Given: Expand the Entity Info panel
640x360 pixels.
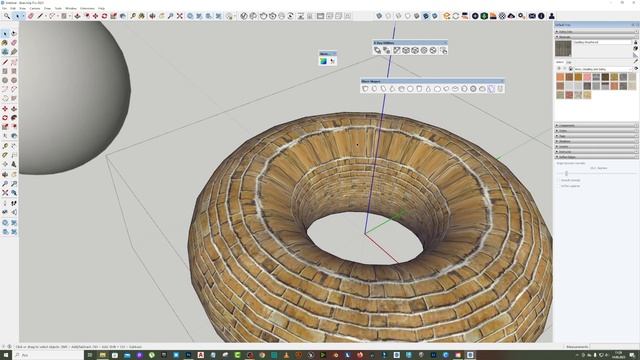Looking at the screenshot, I should (596, 31).
